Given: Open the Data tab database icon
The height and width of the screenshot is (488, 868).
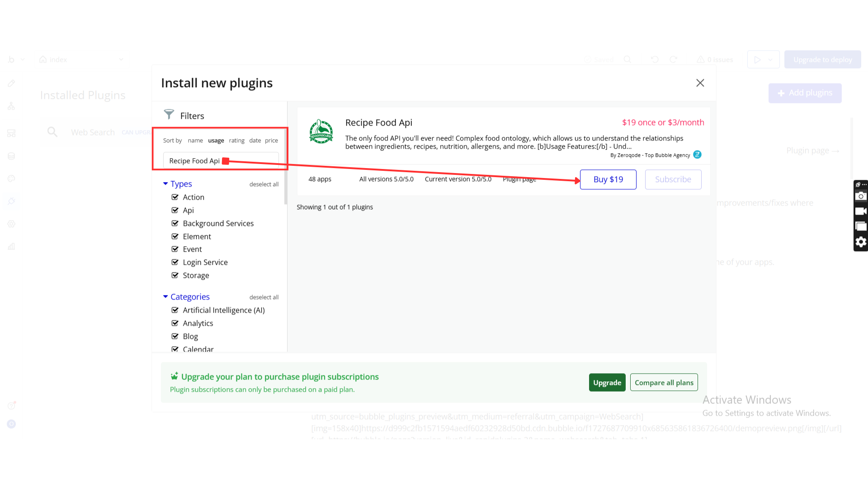Looking at the screenshot, I should point(11,156).
